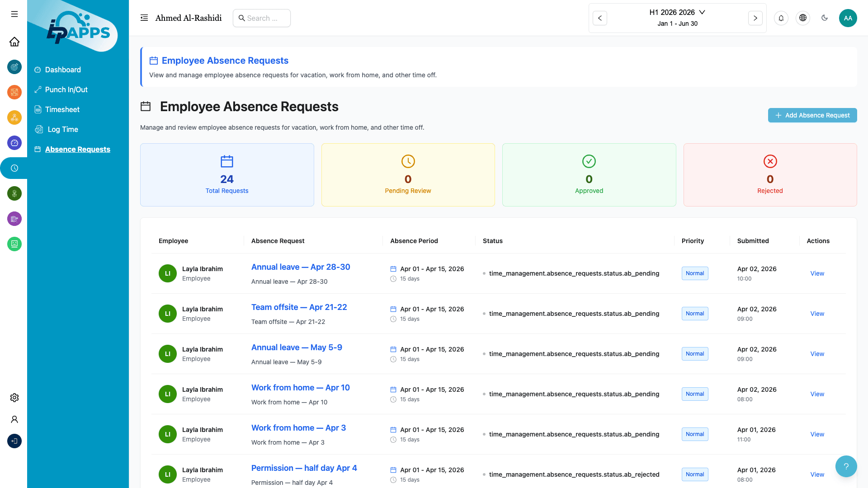Click the orange HR module icon in sidebar
The width and height of the screenshot is (868, 488).
pyautogui.click(x=14, y=92)
